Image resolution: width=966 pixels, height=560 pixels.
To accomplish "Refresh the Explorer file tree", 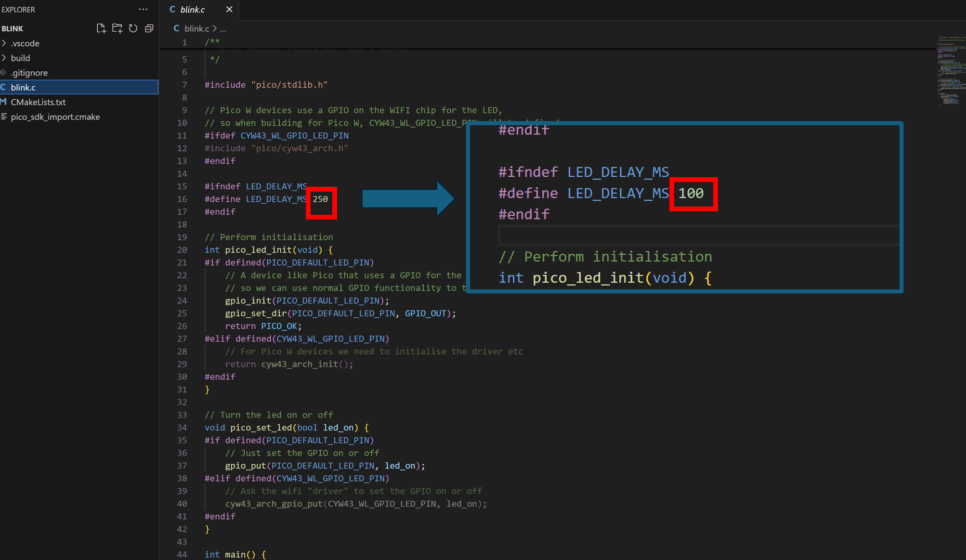I will (133, 28).
